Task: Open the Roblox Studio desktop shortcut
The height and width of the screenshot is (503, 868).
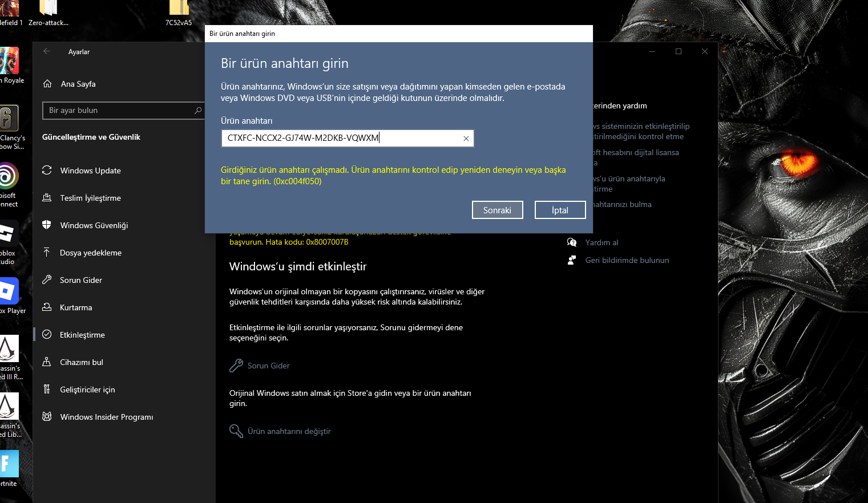Action: coord(9,243)
